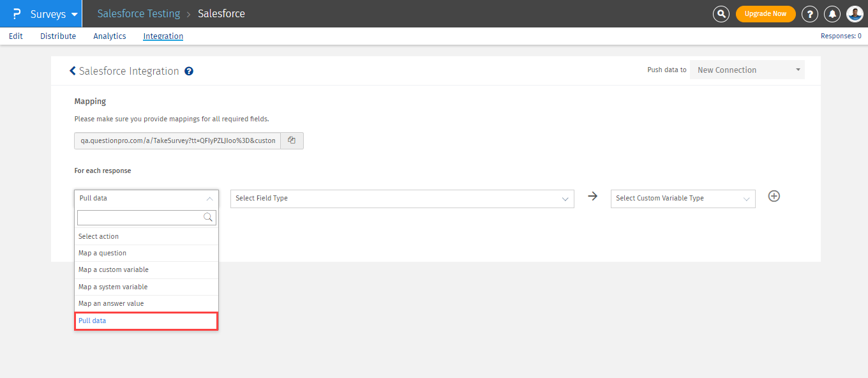Choose the Select action option
Viewport: 868px width, 378px height.
(x=146, y=236)
